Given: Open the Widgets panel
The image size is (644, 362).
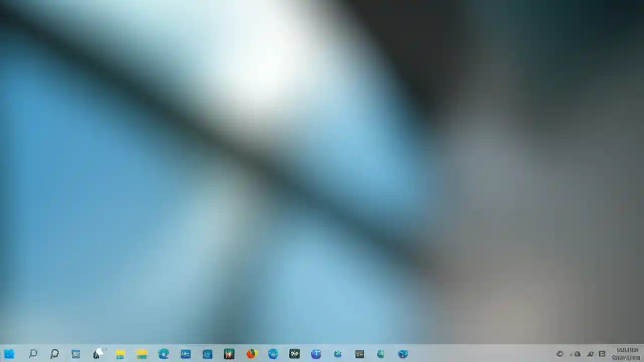Looking at the screenshot, I should [98, 353].
